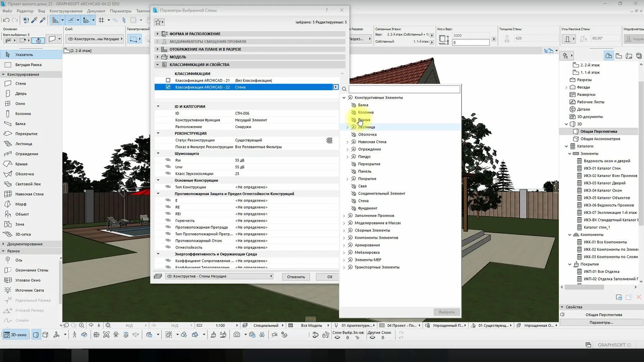Select the Оболочка (Shell) tool in toolbox
Image resolution: width=644 pixels, height=362 pixels.
(25, 174)
